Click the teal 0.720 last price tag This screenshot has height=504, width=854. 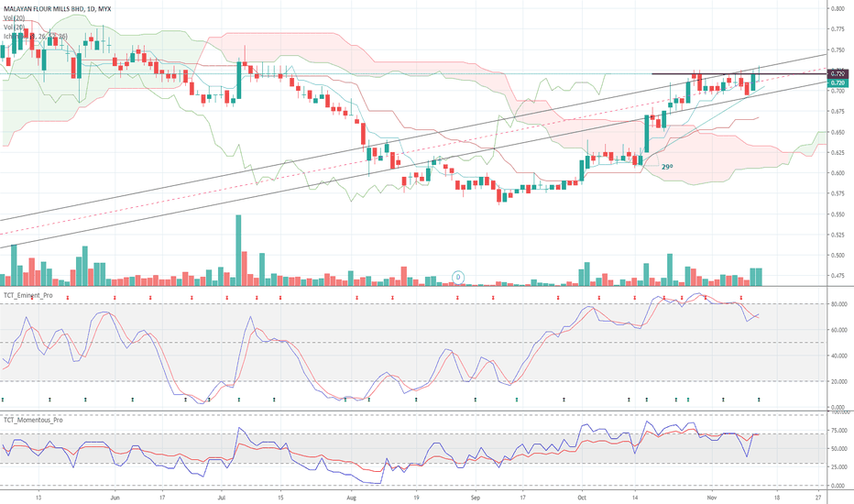click(838, 82)
